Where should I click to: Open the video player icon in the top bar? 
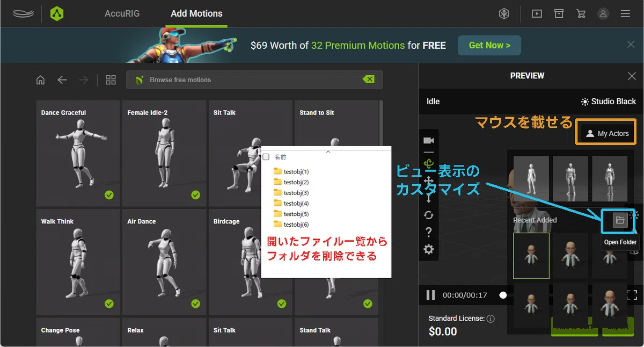click(537, 14)
